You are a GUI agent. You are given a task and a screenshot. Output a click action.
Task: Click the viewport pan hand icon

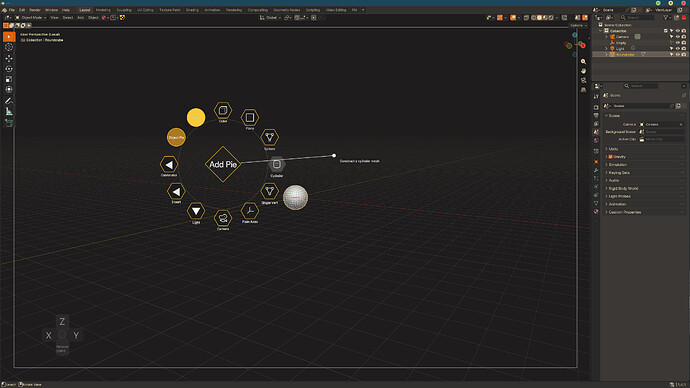pyautogui.click(x=584, y=71)
